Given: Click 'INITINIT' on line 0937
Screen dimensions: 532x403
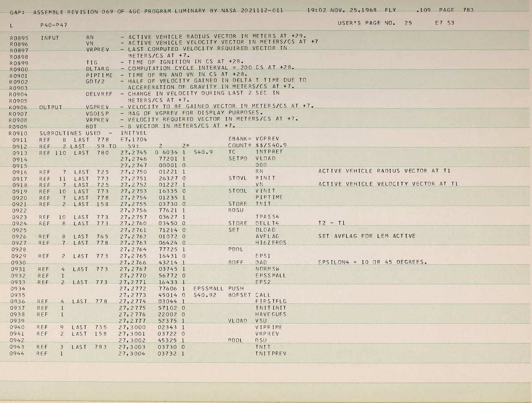Looking at the screenshot, I should (x=271, y=308).
